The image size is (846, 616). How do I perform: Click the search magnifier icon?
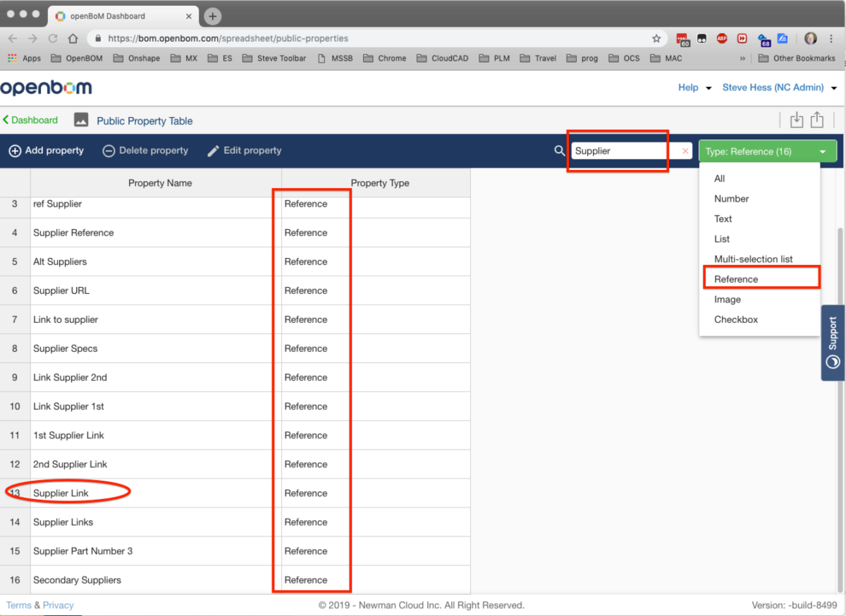click(559, 150)
